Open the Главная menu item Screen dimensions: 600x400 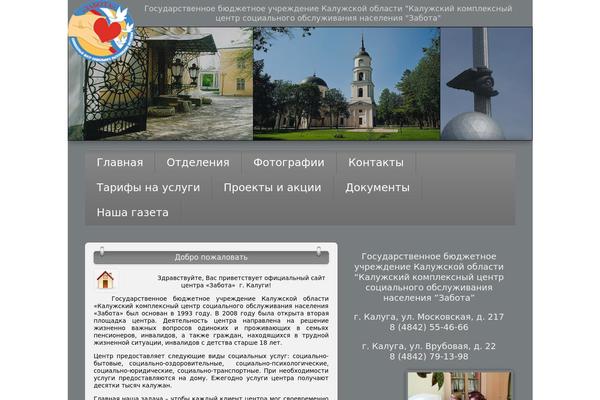coord(120,163)
